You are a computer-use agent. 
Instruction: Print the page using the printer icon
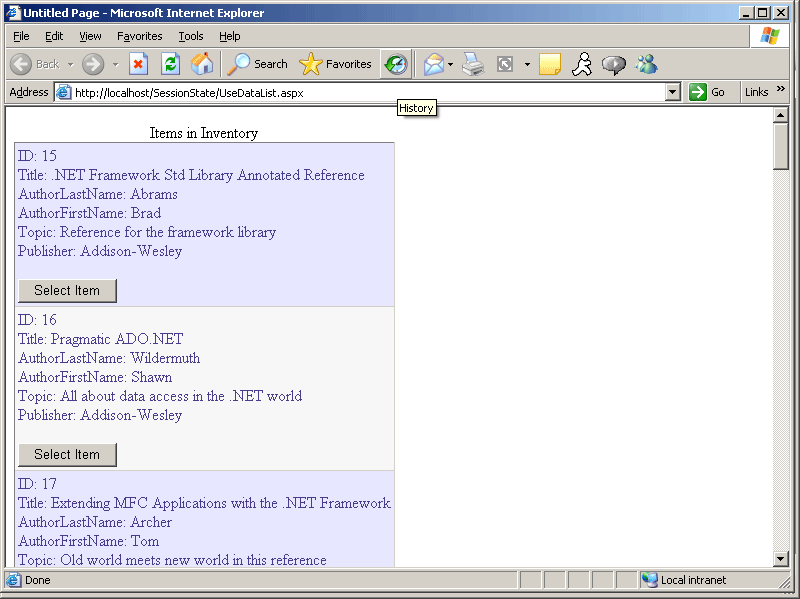(473, 64)
